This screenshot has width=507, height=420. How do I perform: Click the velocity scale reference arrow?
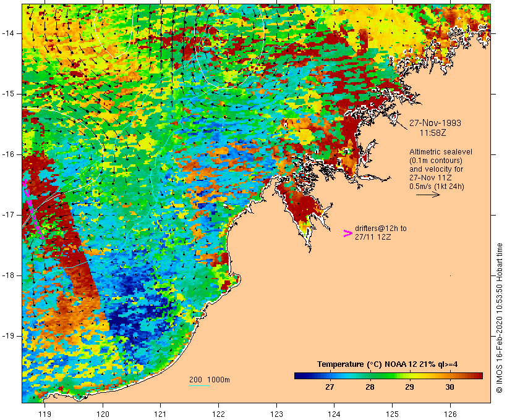(x=428, y=195)
